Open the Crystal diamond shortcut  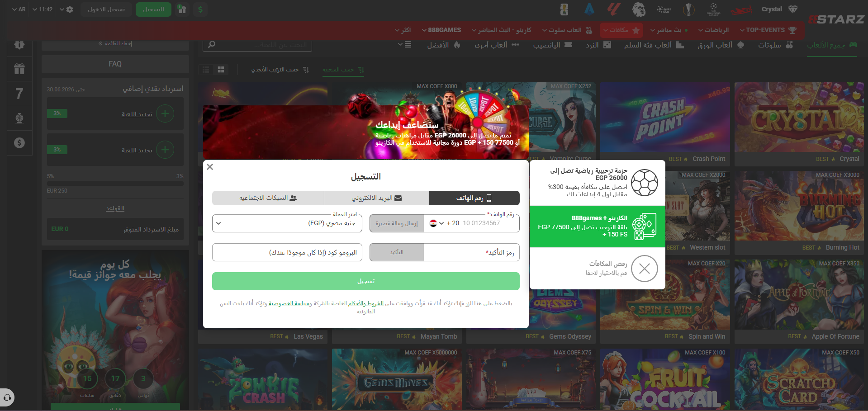[780, 9]
